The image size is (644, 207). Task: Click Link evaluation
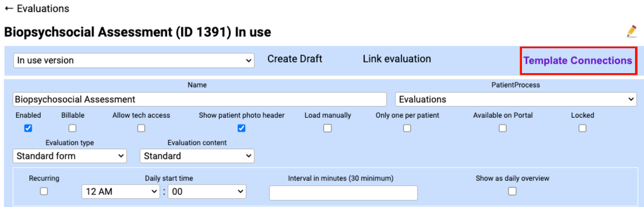pos(396,59)
